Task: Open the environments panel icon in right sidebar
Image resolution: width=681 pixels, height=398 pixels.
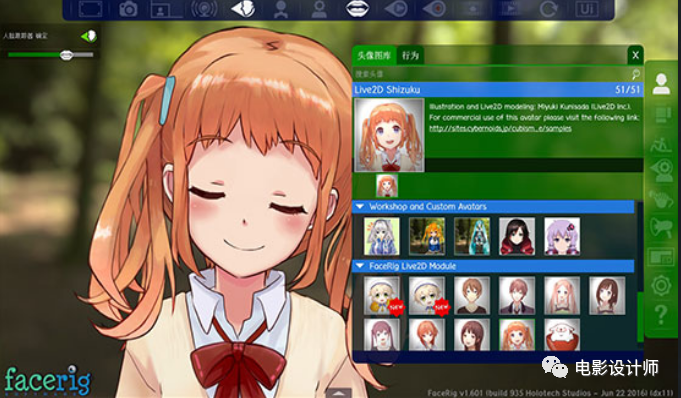Action: (x=661, y=115)
